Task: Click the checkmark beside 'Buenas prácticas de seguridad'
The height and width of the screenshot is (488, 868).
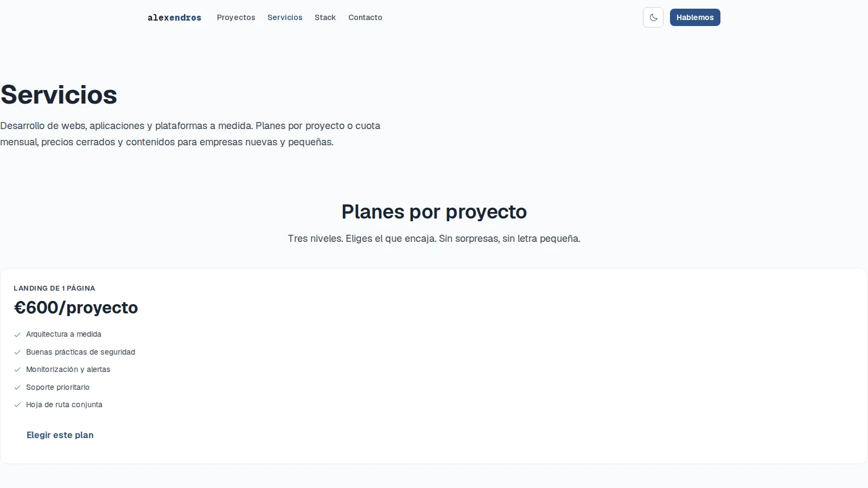Action: tap(17, 352)
